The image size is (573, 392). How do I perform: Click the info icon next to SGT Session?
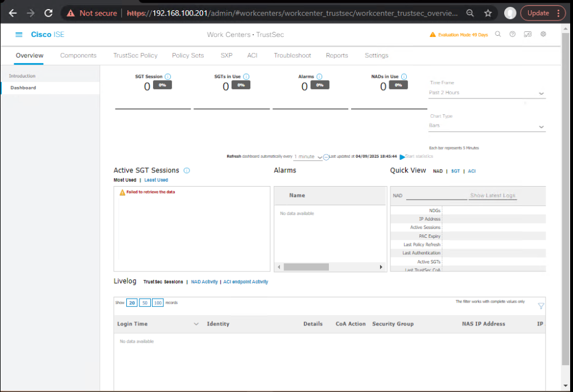tap(168, 76)
